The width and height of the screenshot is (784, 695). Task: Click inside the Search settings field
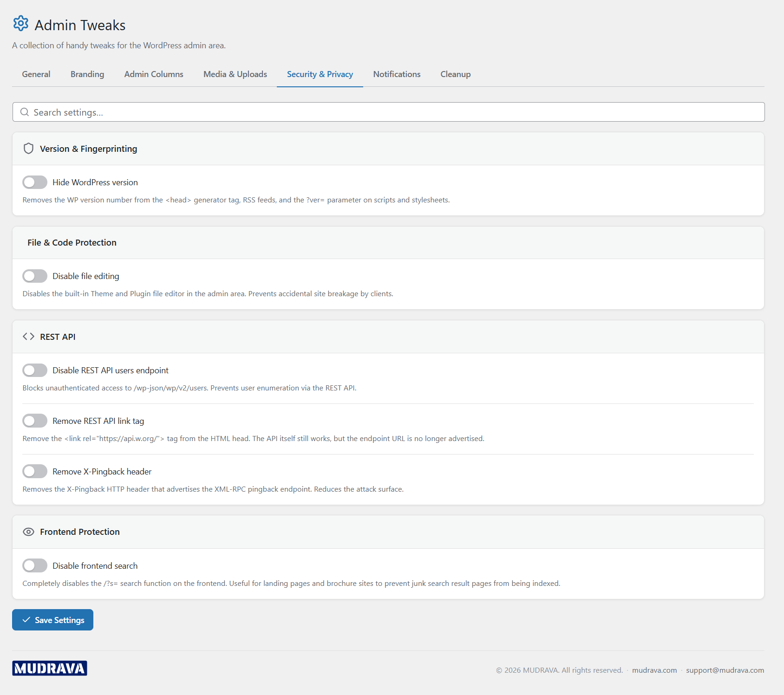(186, 112)
